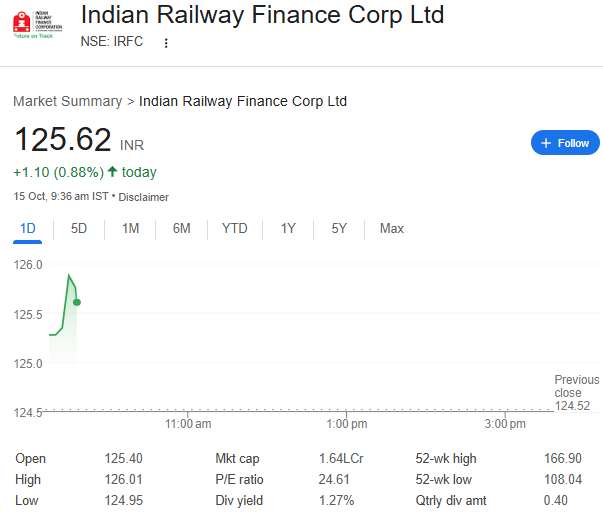Viewport: 603px width, 512px height.
Task: Click the green current price dot on chart
Action: (x=77, y=302)
